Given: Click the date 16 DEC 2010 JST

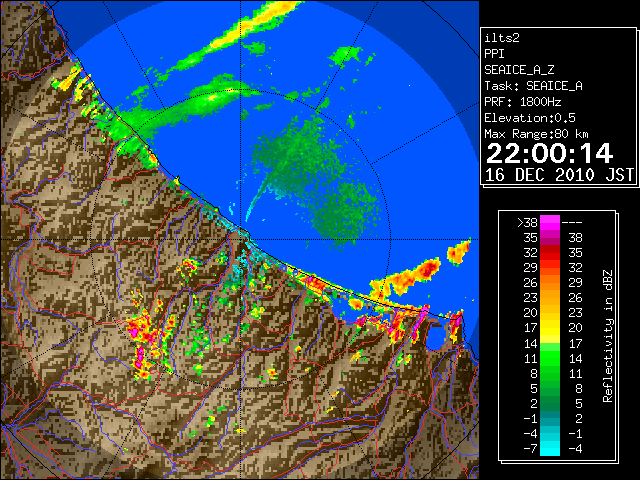Looking at the screenshot, I should pyautogui.click(x=559, y=175).
